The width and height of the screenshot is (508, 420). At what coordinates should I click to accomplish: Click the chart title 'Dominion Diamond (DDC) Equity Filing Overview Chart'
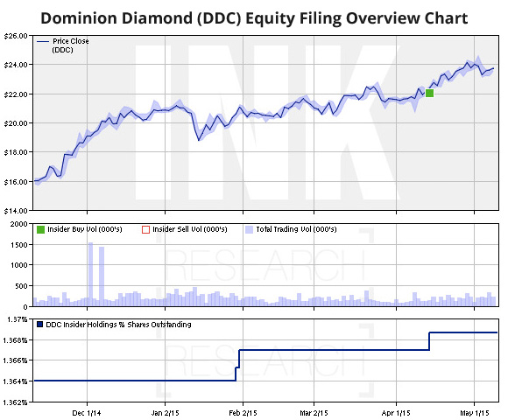point(254,17)
